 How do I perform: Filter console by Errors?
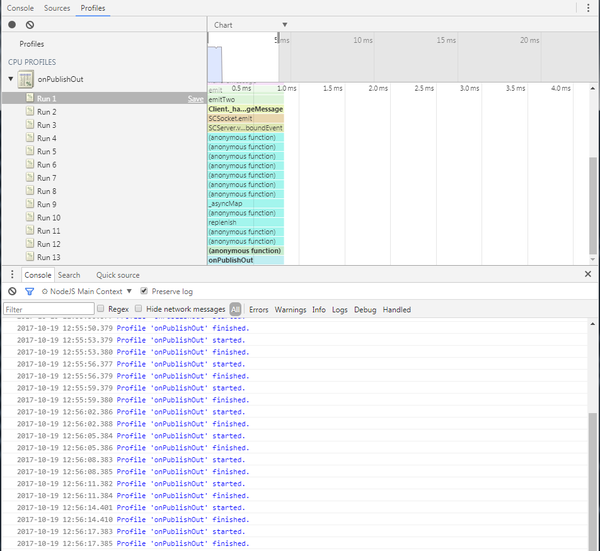(259, 310)
